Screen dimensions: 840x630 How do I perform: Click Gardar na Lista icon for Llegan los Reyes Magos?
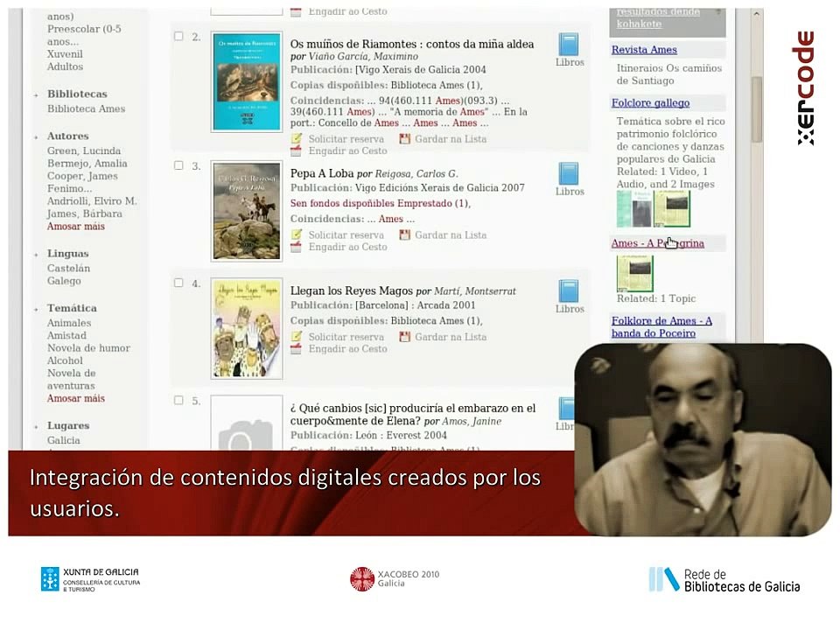(404, 336)
